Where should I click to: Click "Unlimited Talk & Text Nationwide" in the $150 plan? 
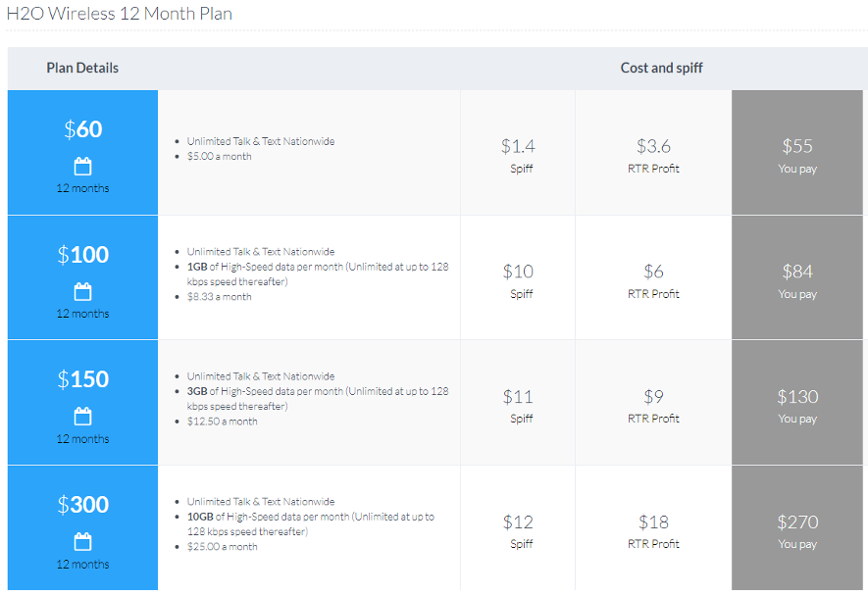[x=261, y=376]
